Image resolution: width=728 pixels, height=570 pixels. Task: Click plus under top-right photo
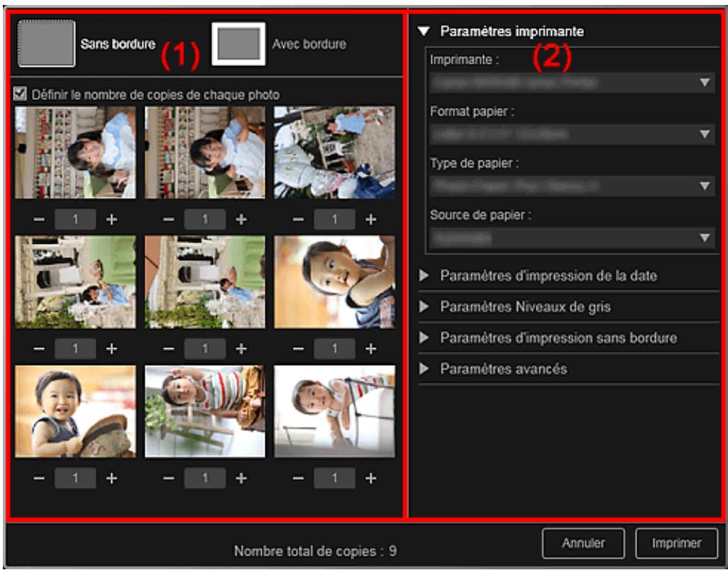[370, 219]
